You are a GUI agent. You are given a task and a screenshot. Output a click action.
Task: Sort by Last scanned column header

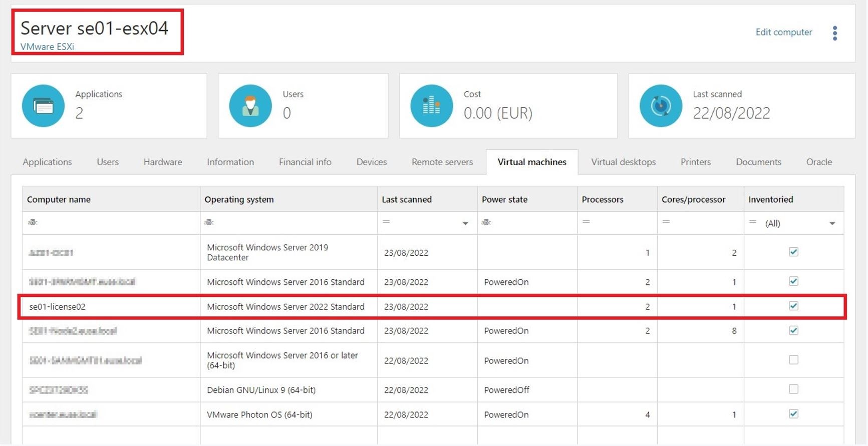(427, 199)
